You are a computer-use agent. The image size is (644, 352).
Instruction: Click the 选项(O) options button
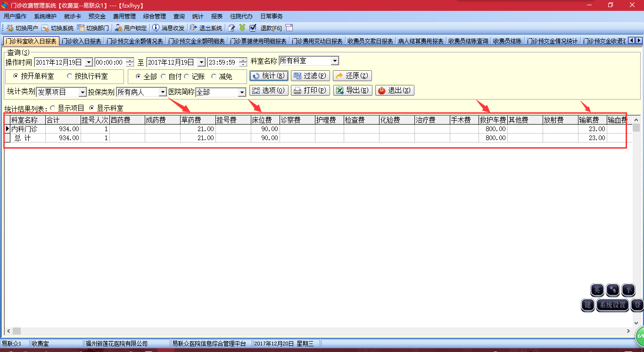(269, 91)
